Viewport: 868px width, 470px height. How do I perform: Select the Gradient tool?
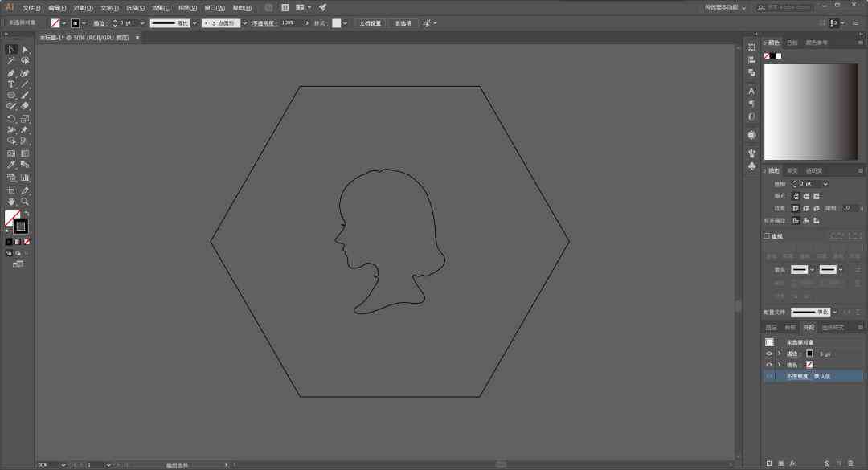(25, 153)
